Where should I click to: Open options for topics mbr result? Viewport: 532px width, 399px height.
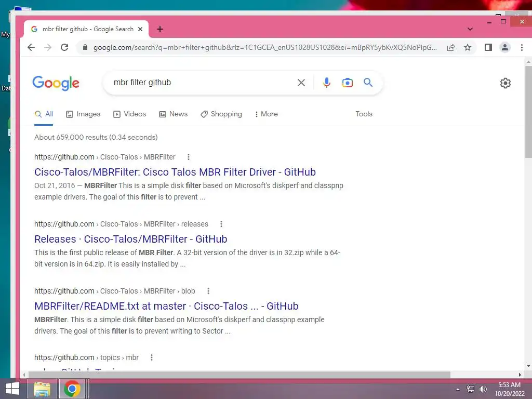click(152, 357)
